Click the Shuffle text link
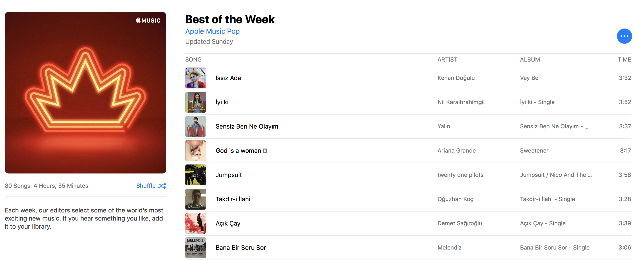644x260 pixels. 146,186
